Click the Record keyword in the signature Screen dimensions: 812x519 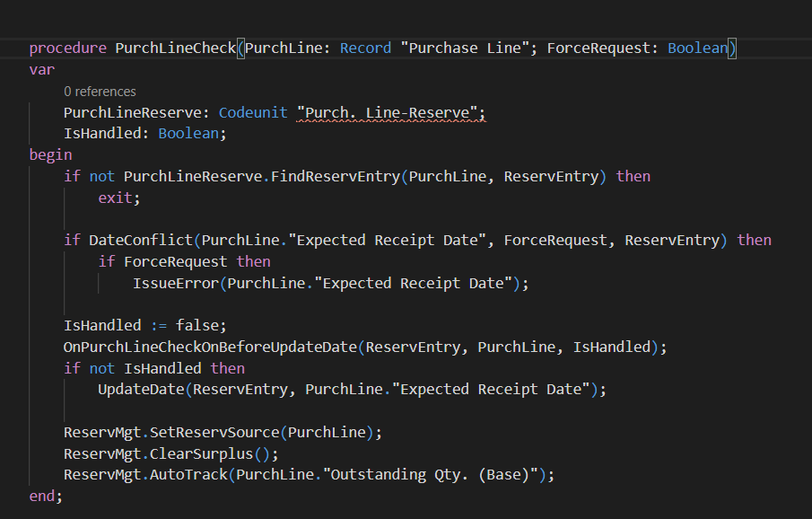pos(365,48)
